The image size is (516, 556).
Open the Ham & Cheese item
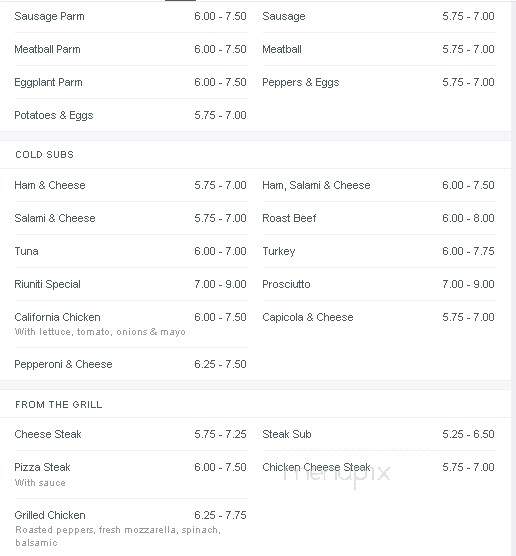pos(131,185)
